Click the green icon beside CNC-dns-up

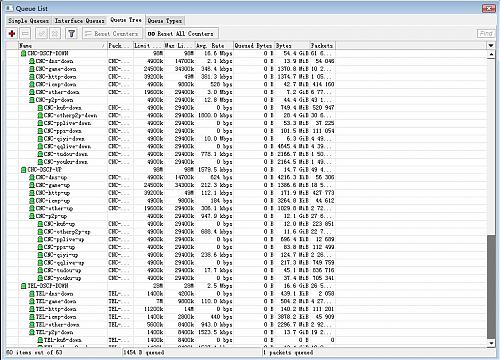point(32,177)
